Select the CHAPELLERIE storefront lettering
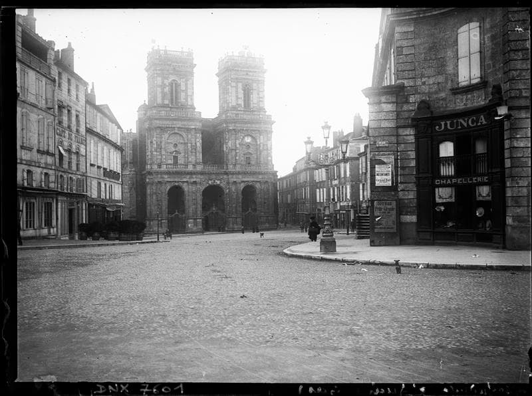Screen dimensions: 532x396 [x=462, y=180]
